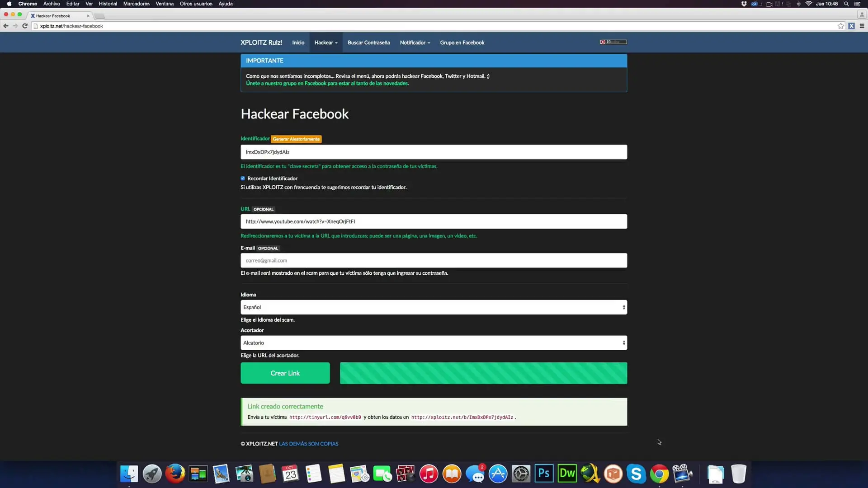This screenshot has width=868, height=488.
Task: Click the Generar Aleatoriamente button
Action: click(x=297, y=139)
